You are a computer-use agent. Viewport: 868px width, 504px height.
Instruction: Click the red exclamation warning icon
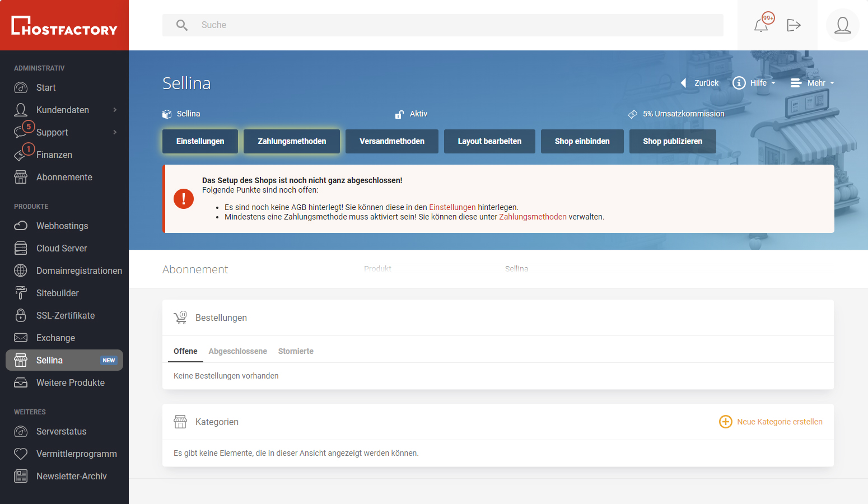click(184, 199)
